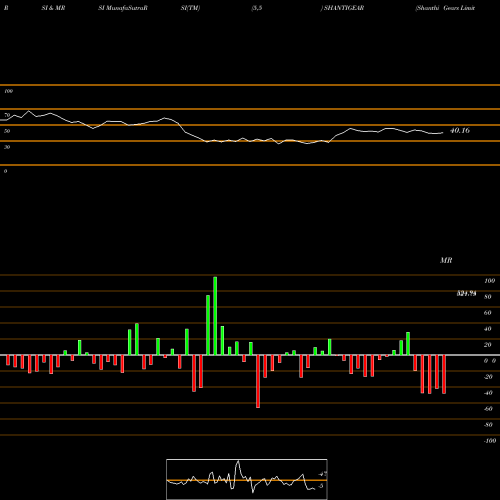
Task: Select the longest red MR bar
Action: [x=258, y=381]
